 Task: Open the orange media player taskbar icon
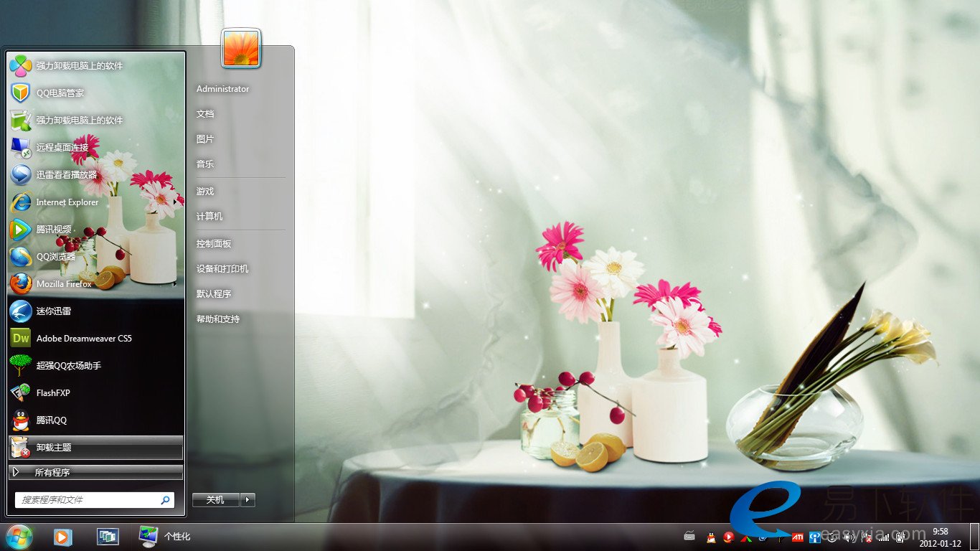point(63,536)
